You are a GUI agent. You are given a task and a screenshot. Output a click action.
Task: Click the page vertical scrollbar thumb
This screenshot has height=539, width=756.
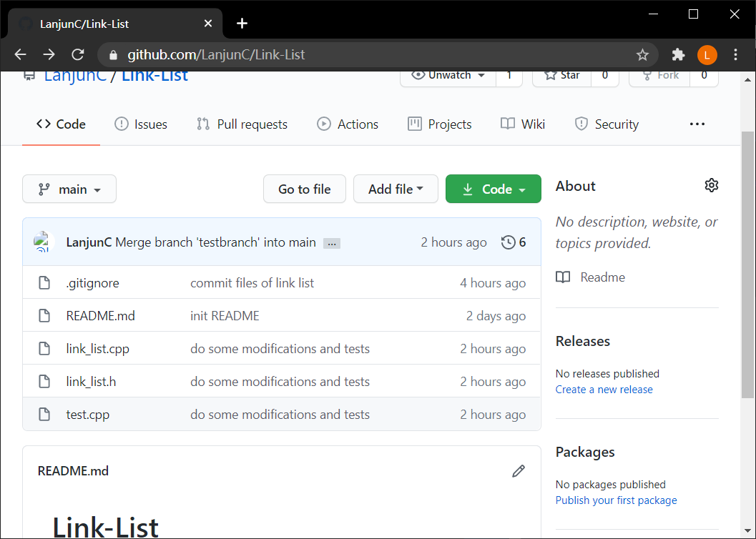coord(748,264)
